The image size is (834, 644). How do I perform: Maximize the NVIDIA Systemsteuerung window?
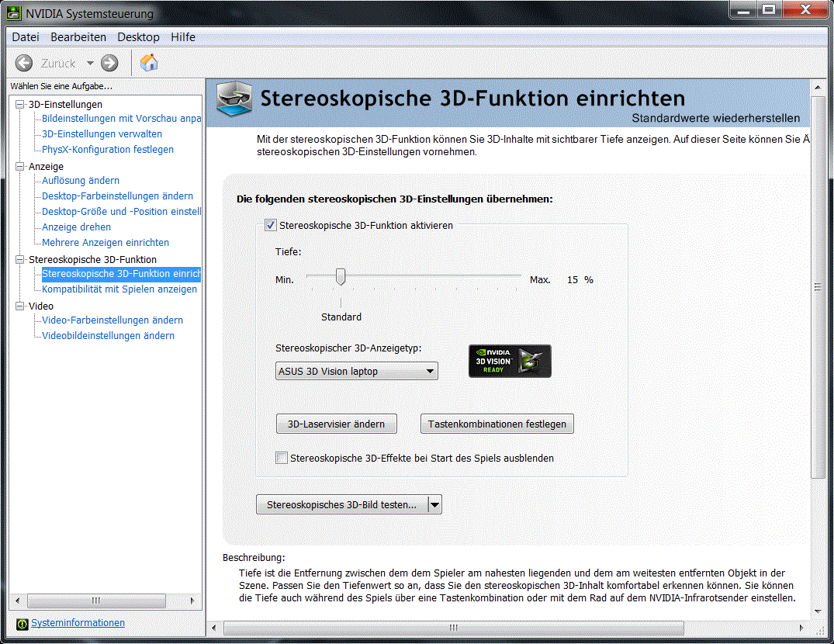click(x=769, y=9)
